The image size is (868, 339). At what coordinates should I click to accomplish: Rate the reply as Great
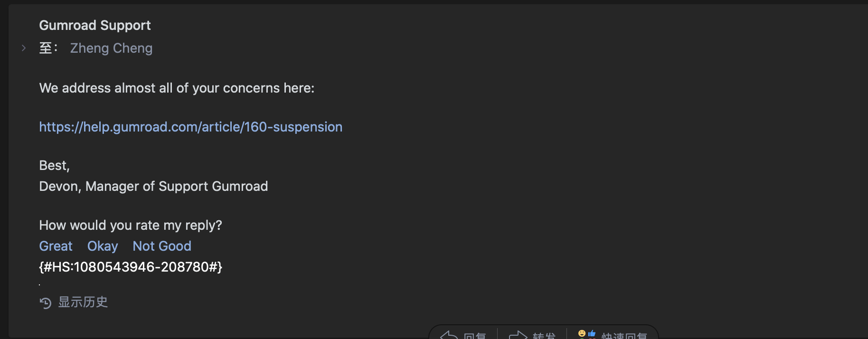pos(56,246)
